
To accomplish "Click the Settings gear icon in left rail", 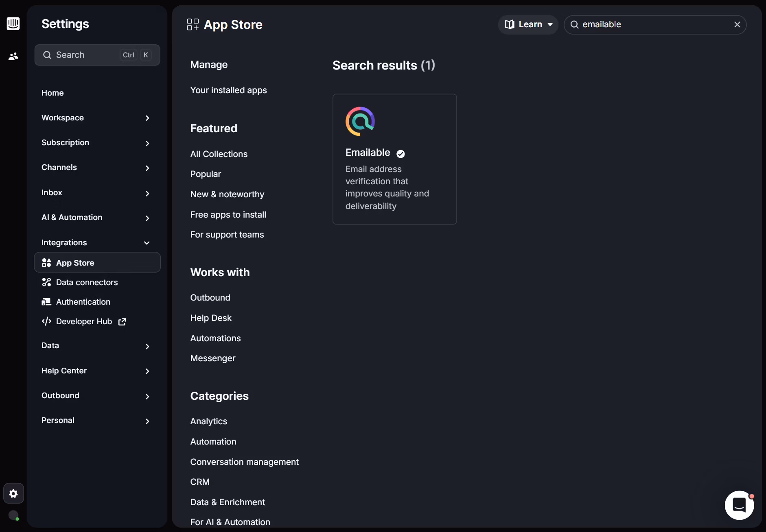I will click(x=13, y=493).
